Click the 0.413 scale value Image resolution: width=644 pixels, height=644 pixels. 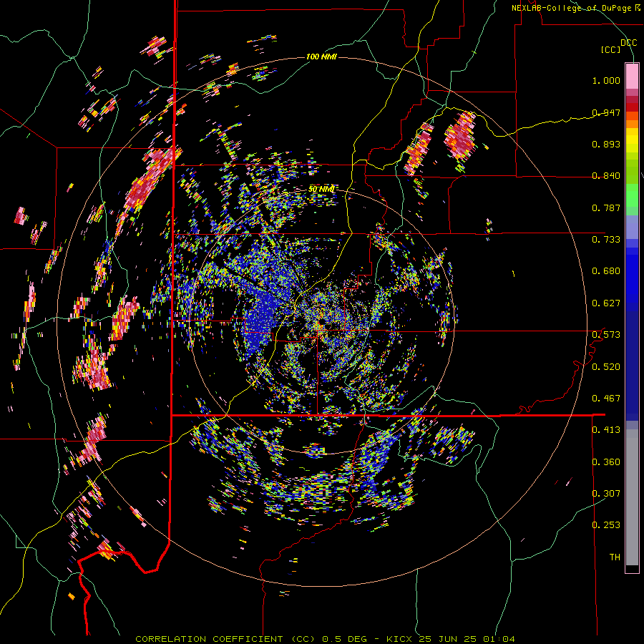click(x=606, y=430)
